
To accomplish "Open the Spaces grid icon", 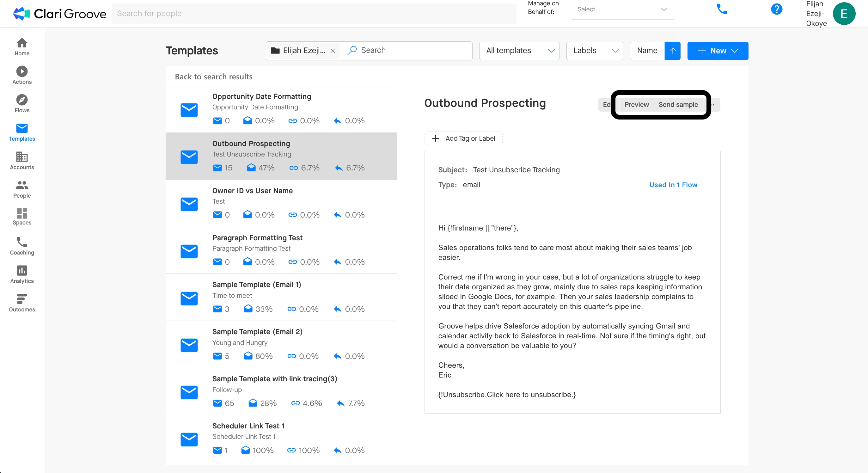I will click(x=22, y=213).
